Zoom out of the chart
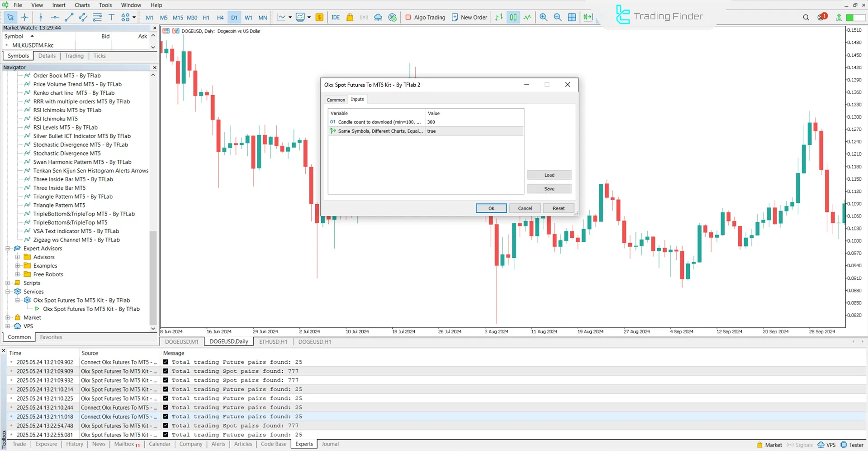This screenshot has width=868, height=451. 558,17
